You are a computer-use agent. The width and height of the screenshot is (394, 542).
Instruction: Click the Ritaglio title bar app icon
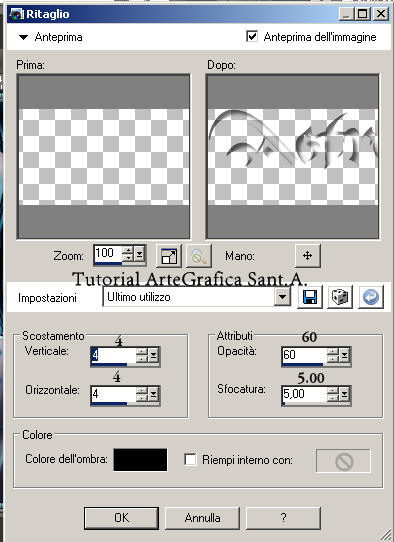click(x=16, y=14)
